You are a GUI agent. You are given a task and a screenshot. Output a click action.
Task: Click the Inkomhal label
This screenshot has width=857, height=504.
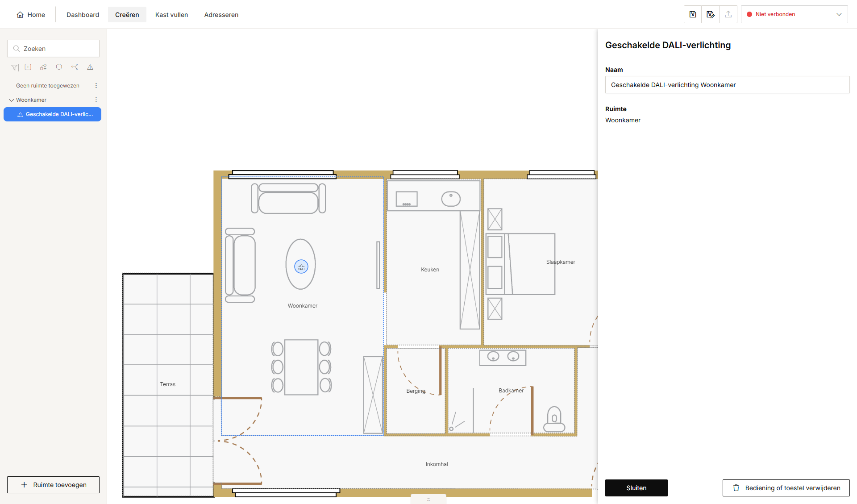[x=437, y=464]
